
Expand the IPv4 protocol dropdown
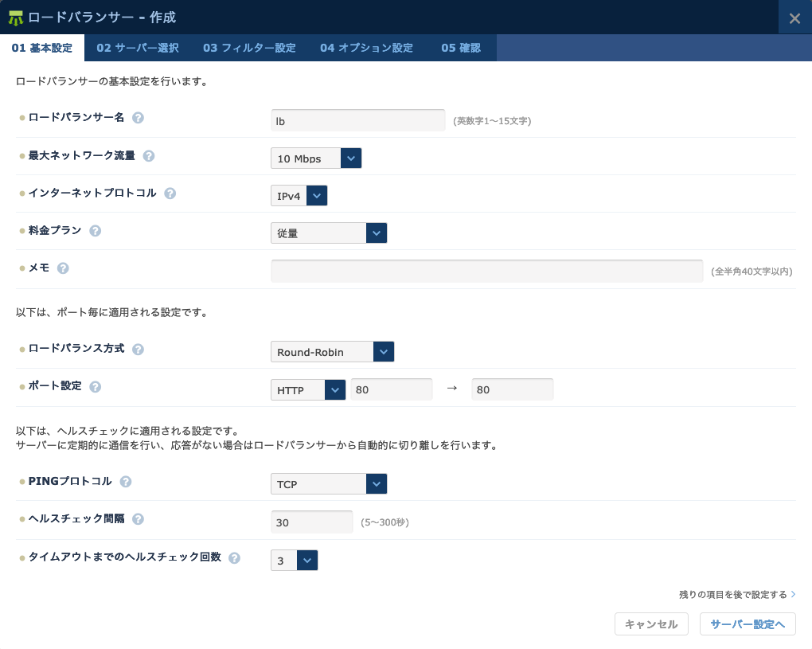(299, 196)
